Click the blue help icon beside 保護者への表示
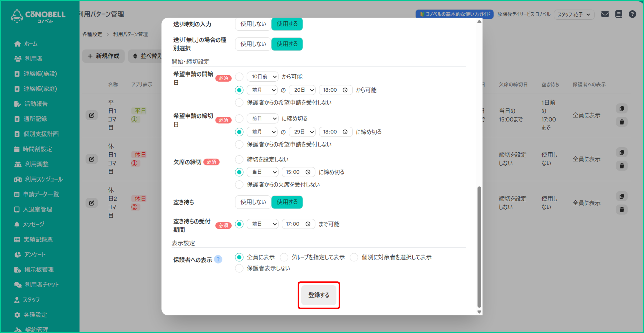Screen dimensions: 644x333 [x=218, y=259]
